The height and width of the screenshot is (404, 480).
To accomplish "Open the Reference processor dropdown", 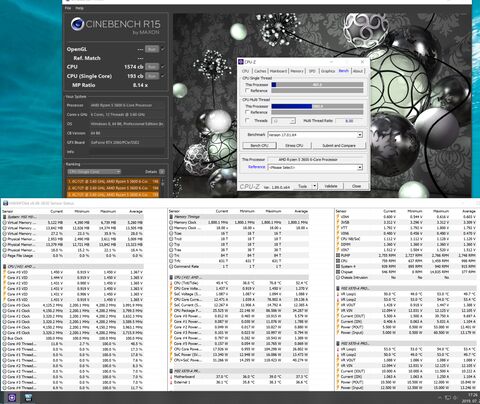I will pos(315,167).
